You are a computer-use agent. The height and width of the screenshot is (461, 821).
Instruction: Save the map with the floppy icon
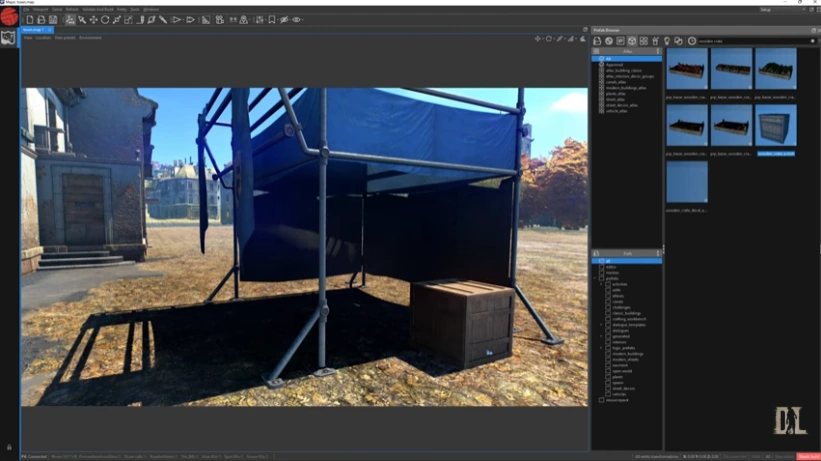click(x=53, y=20)
